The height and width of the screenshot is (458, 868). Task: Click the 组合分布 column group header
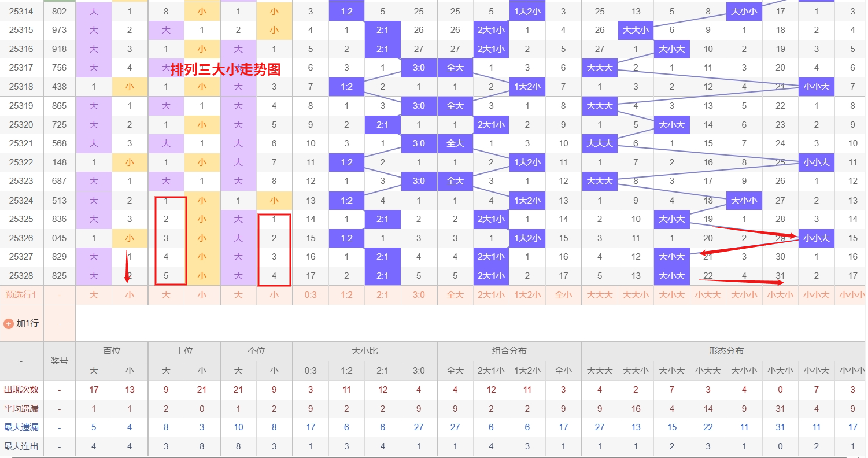click(x=509, y=351)
